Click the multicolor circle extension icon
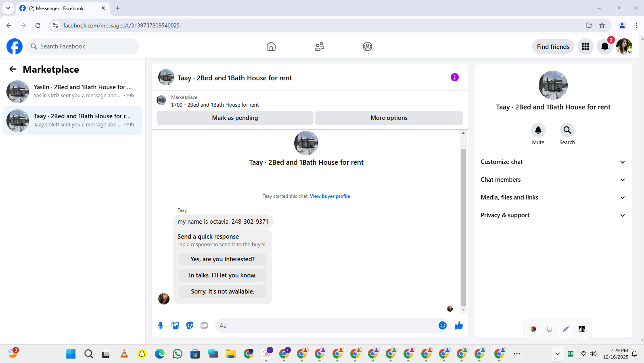 tap(533, 329)
